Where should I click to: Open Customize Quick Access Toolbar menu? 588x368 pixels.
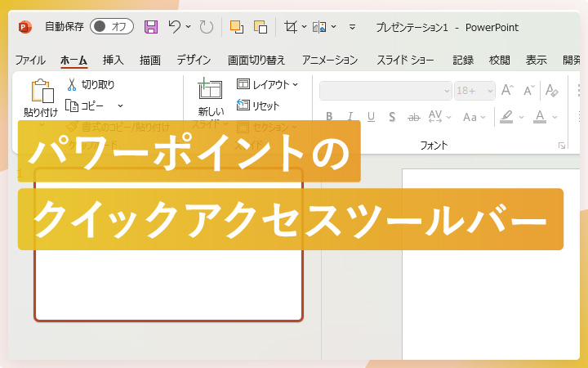(x=352, y=27)
